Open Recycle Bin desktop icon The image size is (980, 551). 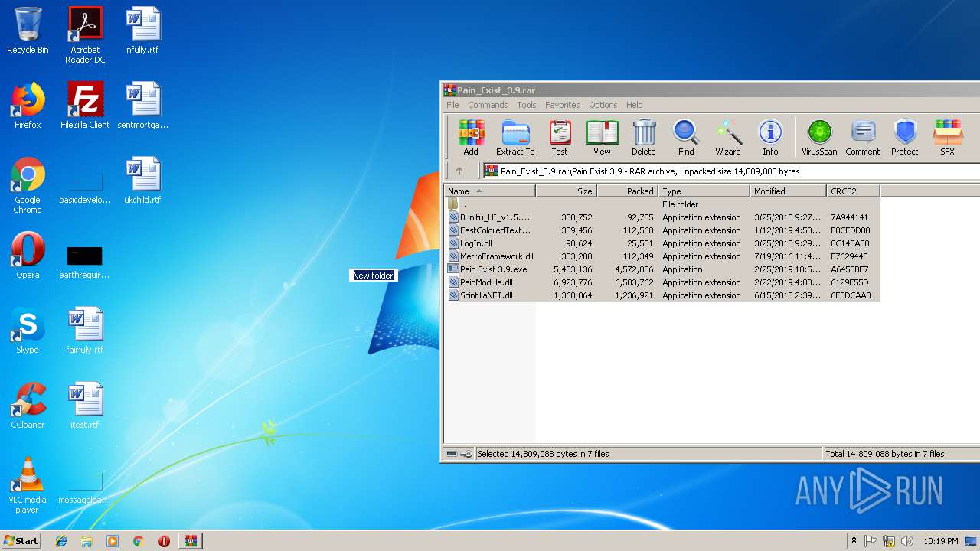28,31
